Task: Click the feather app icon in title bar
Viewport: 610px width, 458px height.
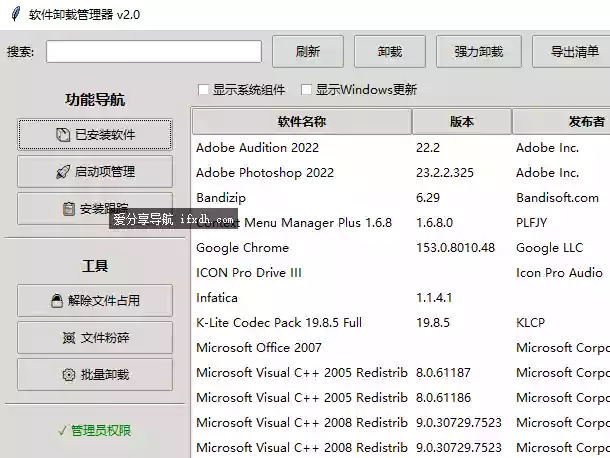Action: (16, 14)
